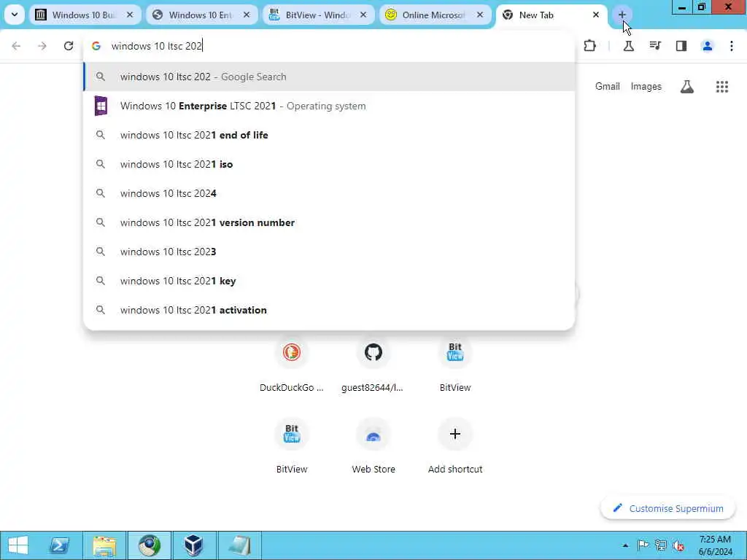Click Customise Supermium button

668,508
